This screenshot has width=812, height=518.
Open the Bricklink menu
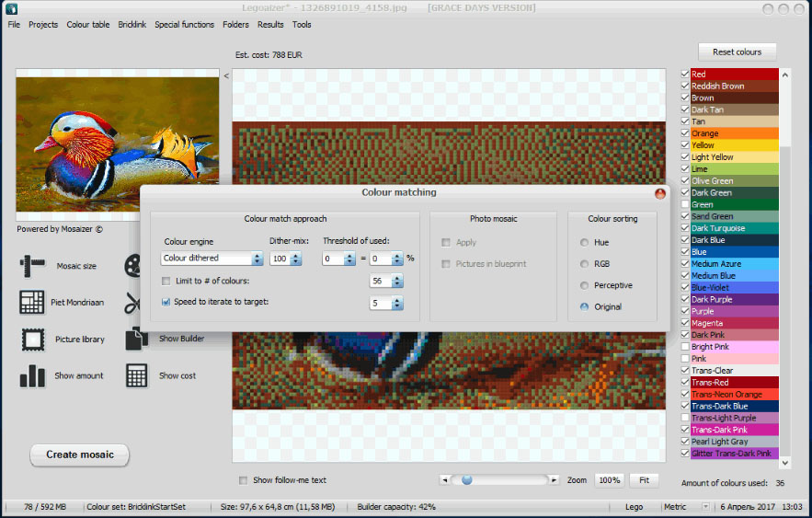[132, 24]
